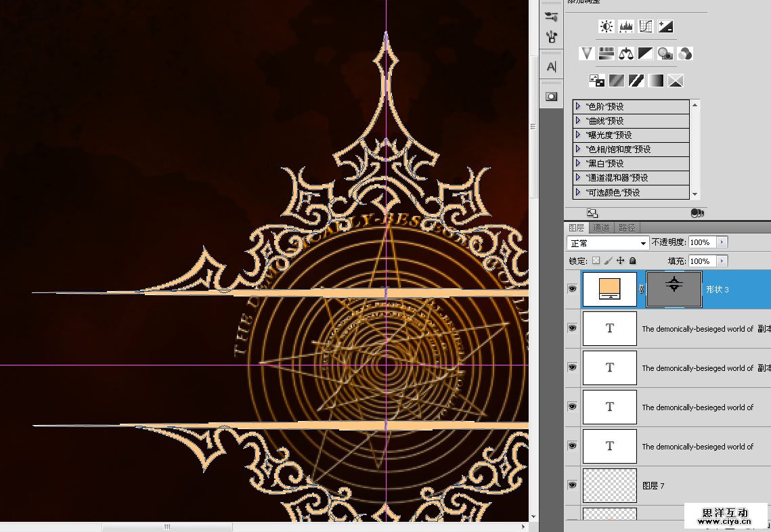Add an Exposure adjustment
This screenshot has height=532, width=771.
click(x=665, y=27)
